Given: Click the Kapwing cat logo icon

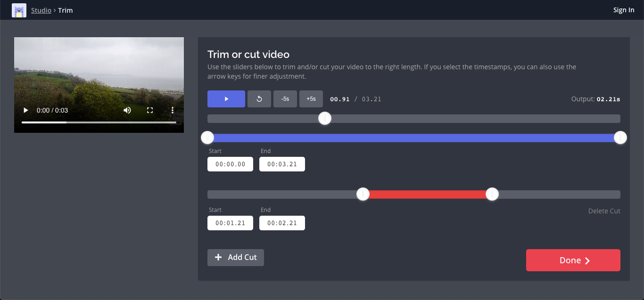Looking at the screenshot, I should click(19, 10).
